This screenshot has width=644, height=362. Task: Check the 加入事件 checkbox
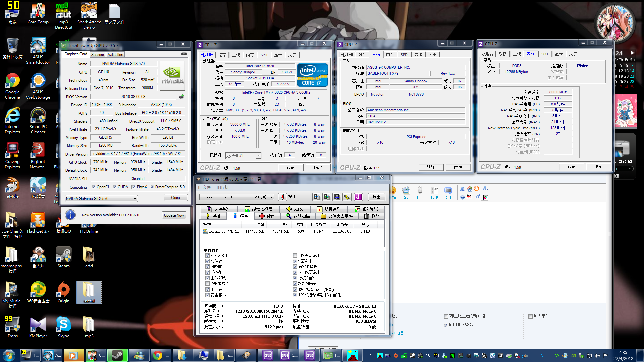[530, 316]
